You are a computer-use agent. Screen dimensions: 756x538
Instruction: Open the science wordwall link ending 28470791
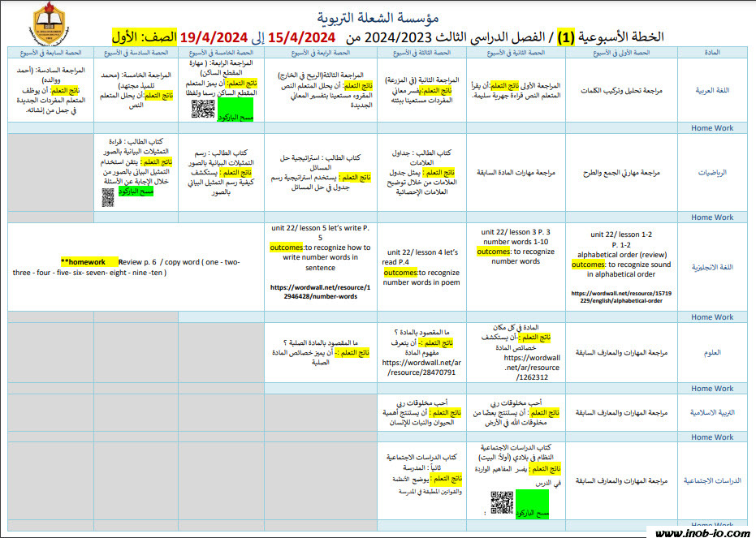tap(418, 368)
